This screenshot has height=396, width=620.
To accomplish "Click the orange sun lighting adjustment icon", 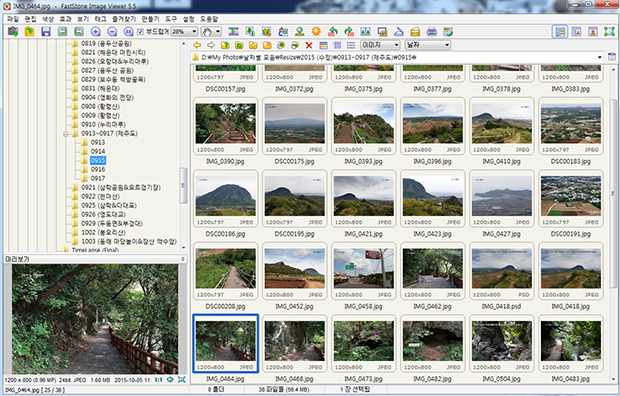I will click(316, 32).
